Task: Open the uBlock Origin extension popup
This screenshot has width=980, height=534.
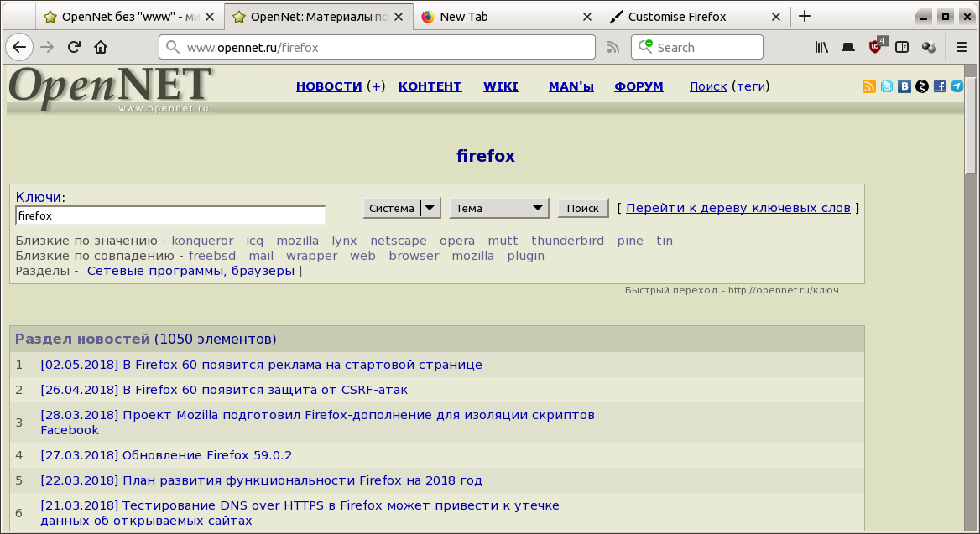Action: [876, 45]
